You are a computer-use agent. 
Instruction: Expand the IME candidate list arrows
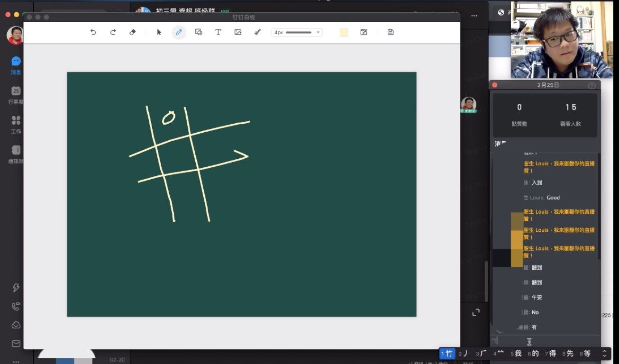(x=604, y=354)
